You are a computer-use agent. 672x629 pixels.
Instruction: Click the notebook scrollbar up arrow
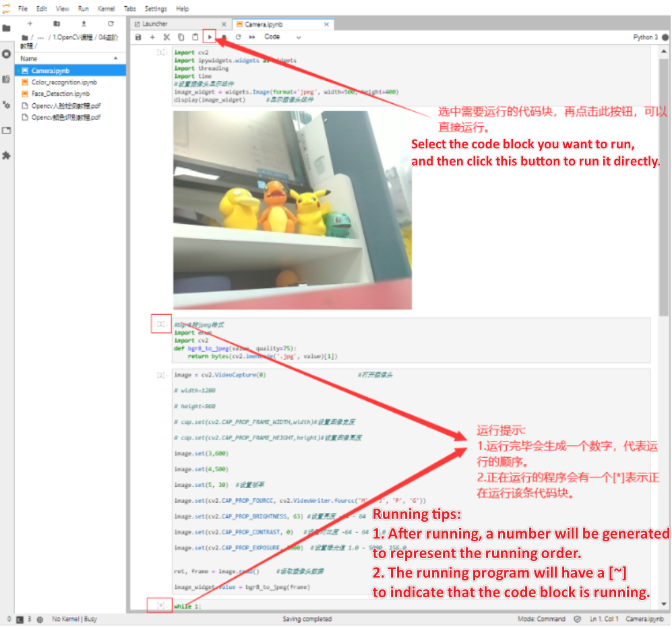pyautogui.click(x=664, y=51)
